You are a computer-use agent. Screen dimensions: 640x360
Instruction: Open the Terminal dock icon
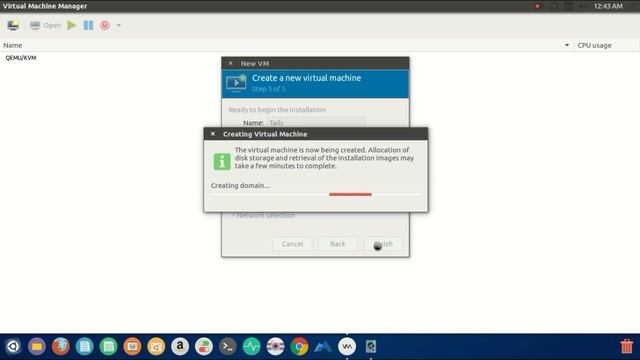pos(228,347)
